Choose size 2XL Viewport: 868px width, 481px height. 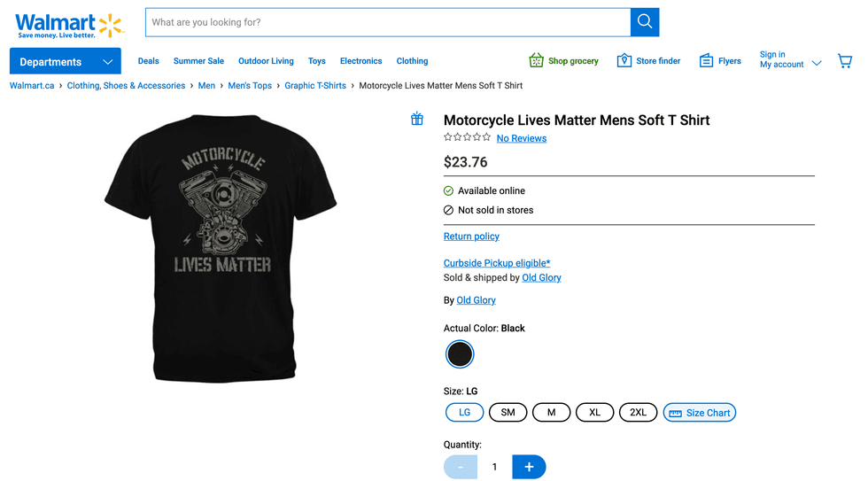[x=638, y=412]
